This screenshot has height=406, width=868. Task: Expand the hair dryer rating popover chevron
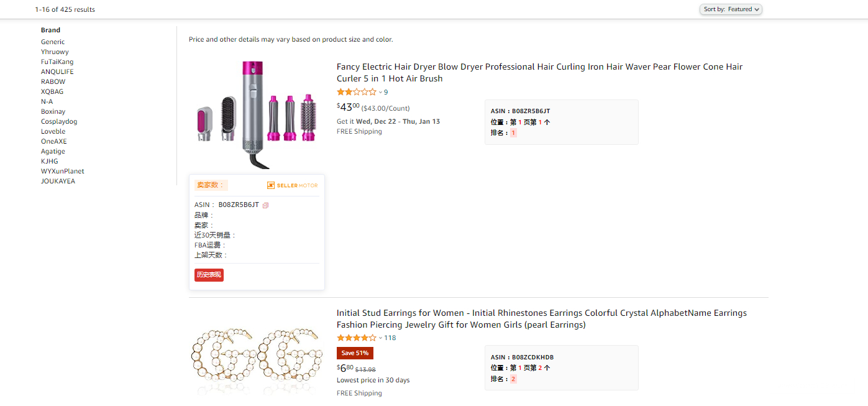pos(380,93)
